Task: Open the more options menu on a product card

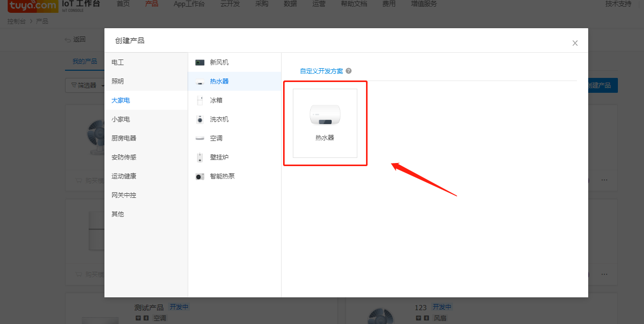Action: tap(605, 180)
